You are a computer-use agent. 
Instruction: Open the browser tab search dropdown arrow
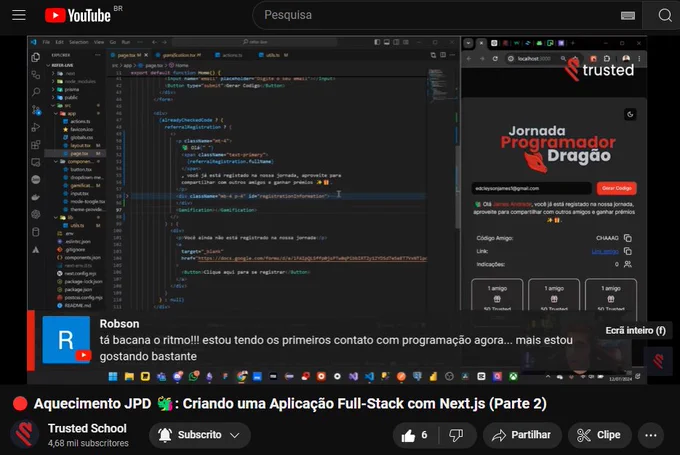(x=468, y=43)
